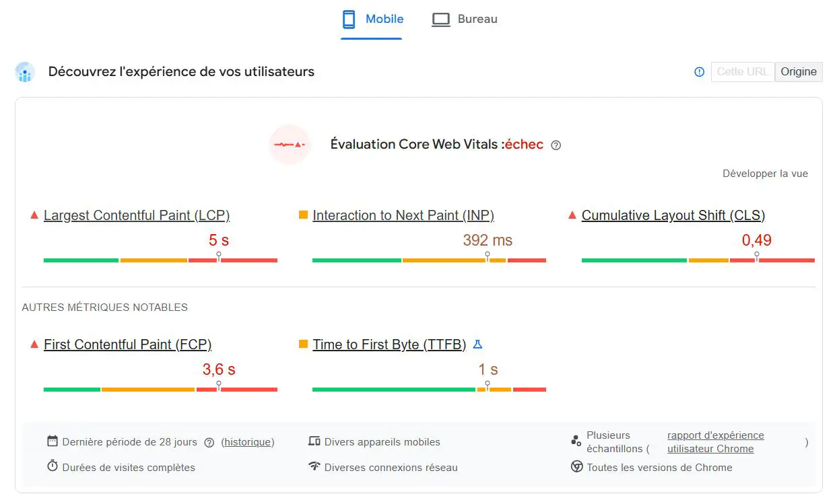Open info icon beside Cette URL
The width and height of the screenshot is (839, 504).
[x=699, y=72]
